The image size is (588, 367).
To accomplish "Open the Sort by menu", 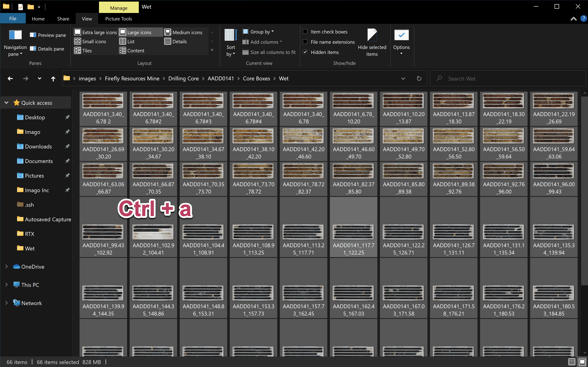I will point(231,43).
